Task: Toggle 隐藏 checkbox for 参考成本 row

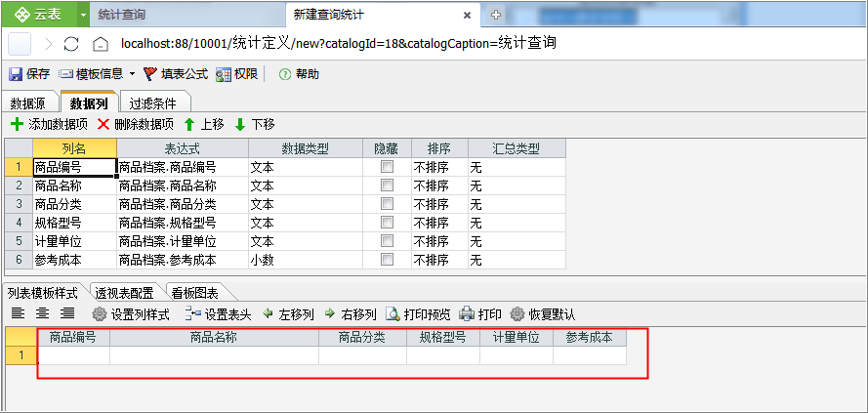Action: pyautogui.click(x=387, y=260)
